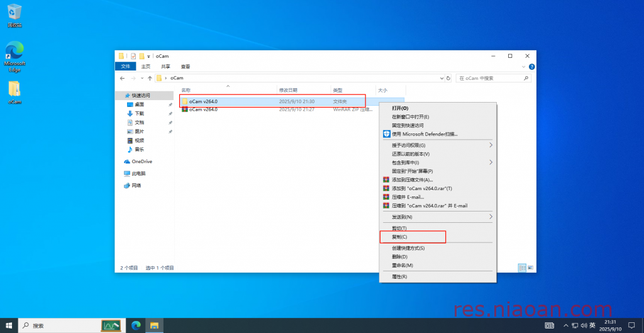This screenshot has height=333, width=644.
Task: Open the 共享 ribbon tab
Action: [165, 66]
